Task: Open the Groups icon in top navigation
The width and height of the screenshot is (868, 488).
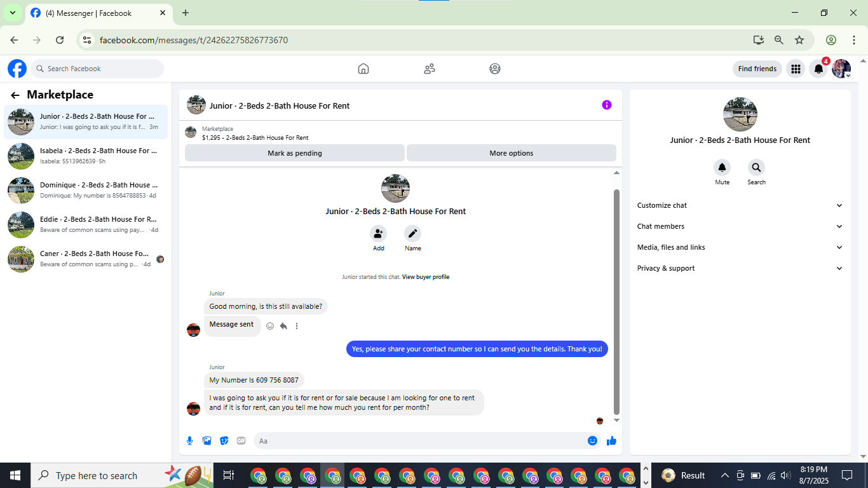Action: pyautogui.click(x=495, y=69)
